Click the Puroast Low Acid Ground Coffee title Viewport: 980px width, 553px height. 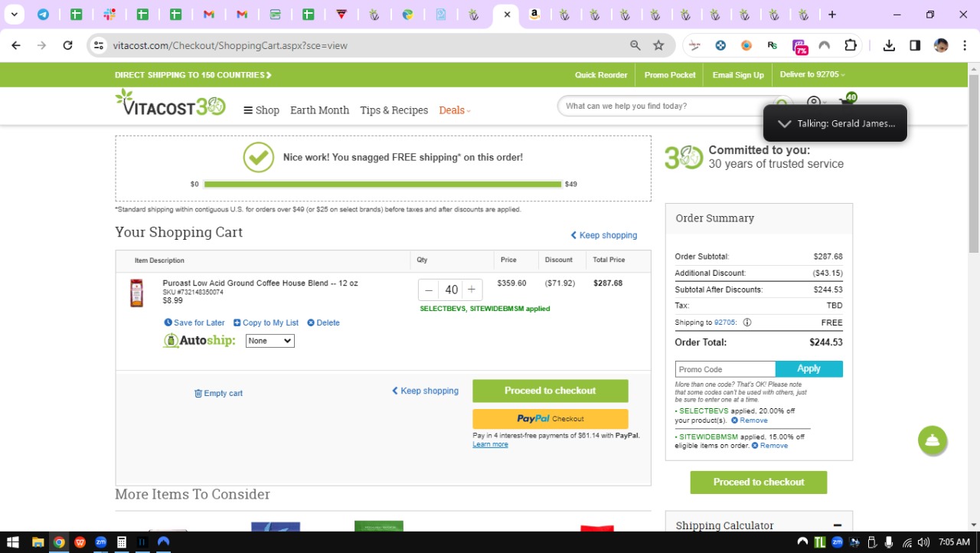260,283
